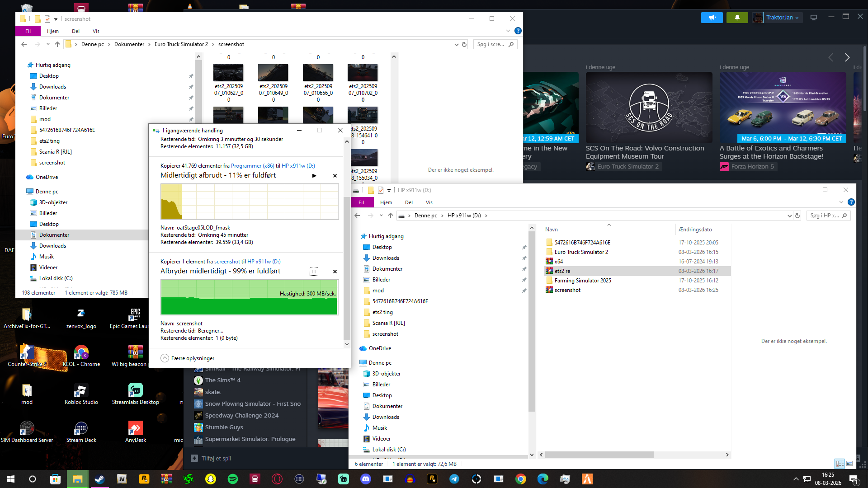Go up one folder from HP x911w

391,216
